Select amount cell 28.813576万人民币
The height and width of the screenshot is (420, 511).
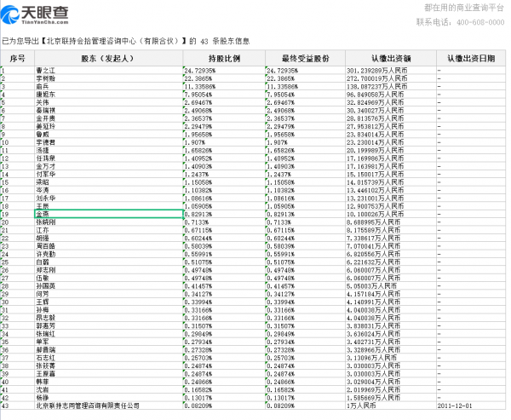pos(391,118)
